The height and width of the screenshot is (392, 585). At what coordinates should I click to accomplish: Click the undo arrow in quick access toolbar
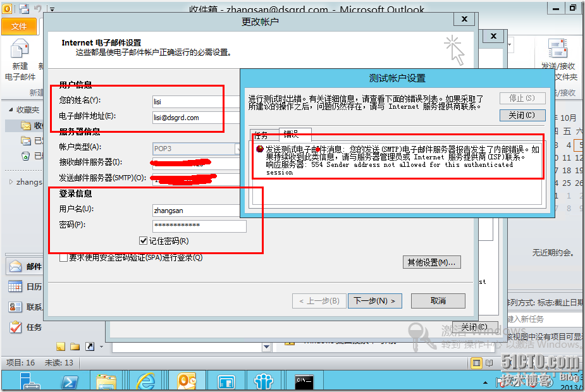coord(38,9)
